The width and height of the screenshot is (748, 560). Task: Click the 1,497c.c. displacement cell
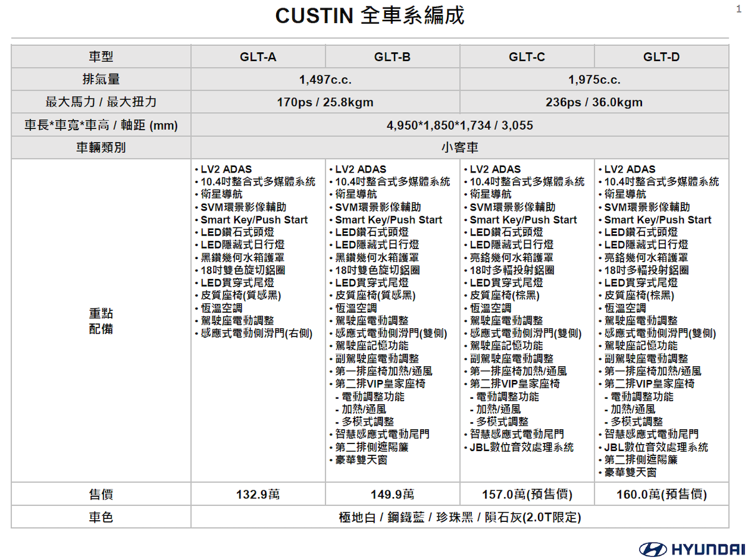pos(325,78)
